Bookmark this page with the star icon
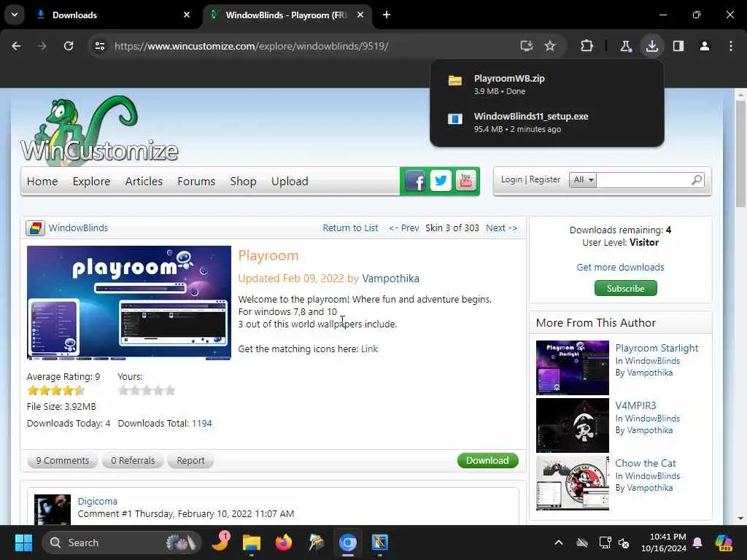This screenshot has height=560, width=747. (x=550, y=46)
